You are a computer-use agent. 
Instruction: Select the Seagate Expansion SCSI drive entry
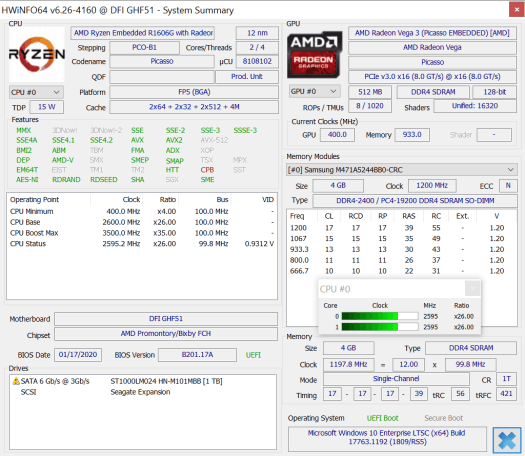(143, 392)
